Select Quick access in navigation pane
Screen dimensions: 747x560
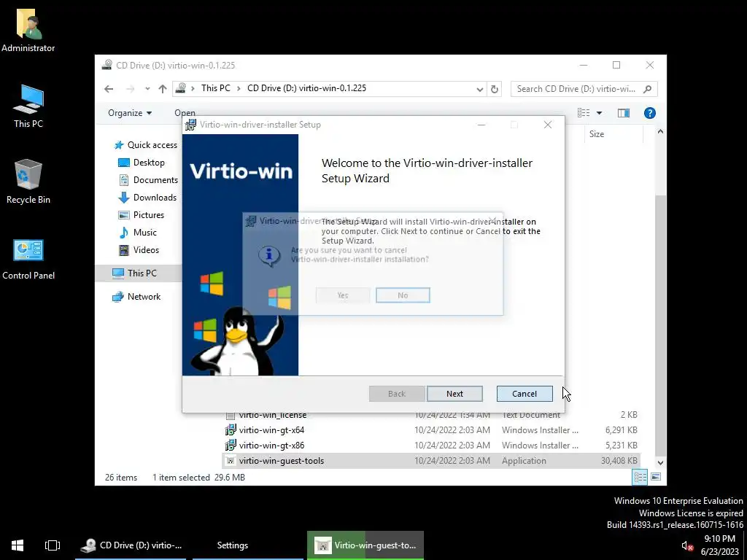click(x=146, y=145)
